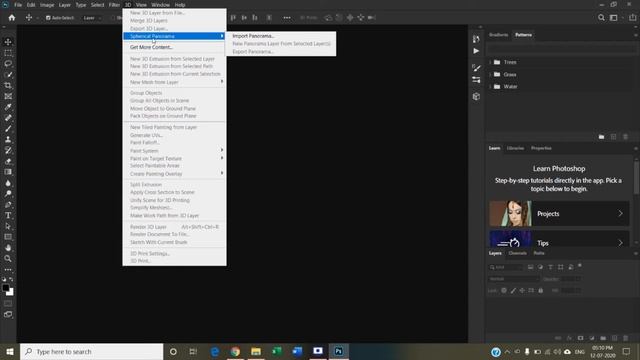Select the Rectangular Marquee tool

coord(8,53)
